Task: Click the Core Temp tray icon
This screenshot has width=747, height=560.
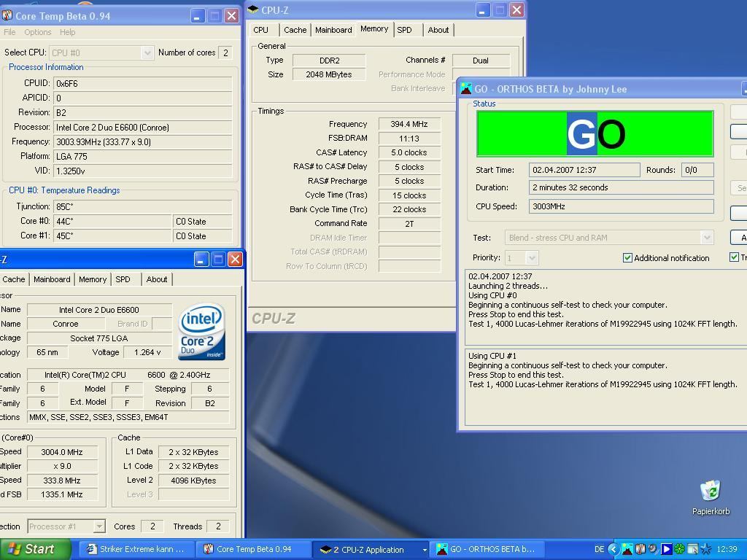Action: point(640,549)
